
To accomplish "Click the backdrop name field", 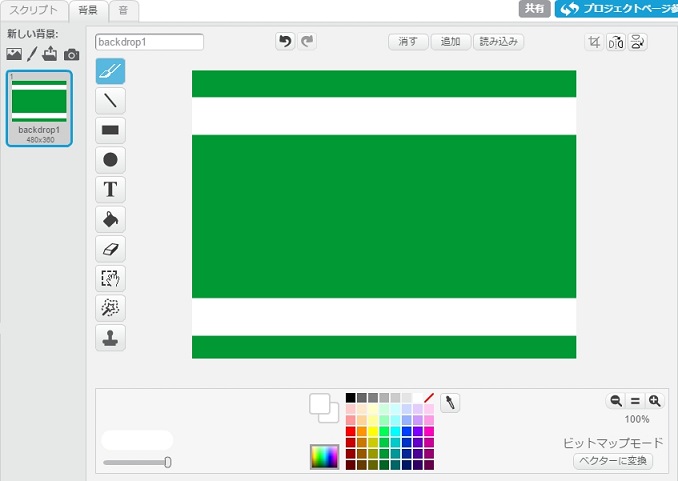I will point(149,42).
